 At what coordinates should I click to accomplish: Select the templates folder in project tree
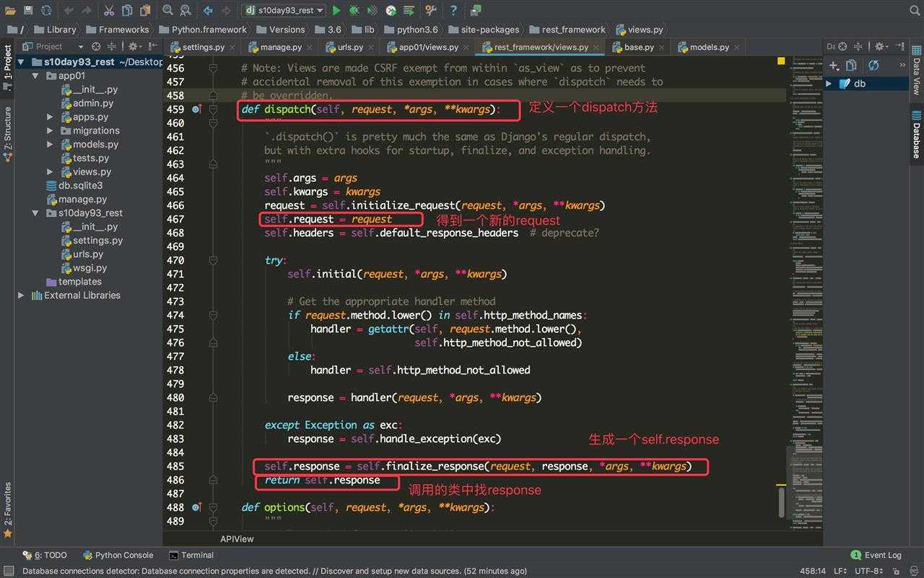pyautogui.click(x=73, y=282)
